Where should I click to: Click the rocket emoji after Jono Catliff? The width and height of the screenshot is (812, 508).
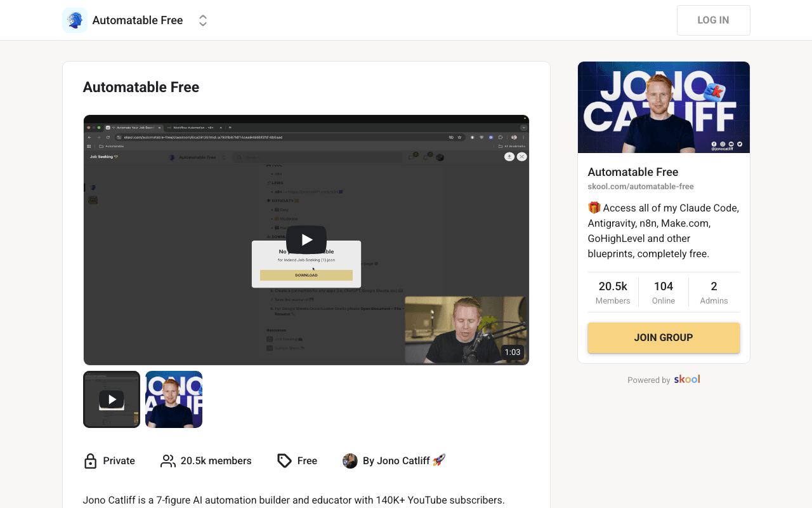point(439,460)
